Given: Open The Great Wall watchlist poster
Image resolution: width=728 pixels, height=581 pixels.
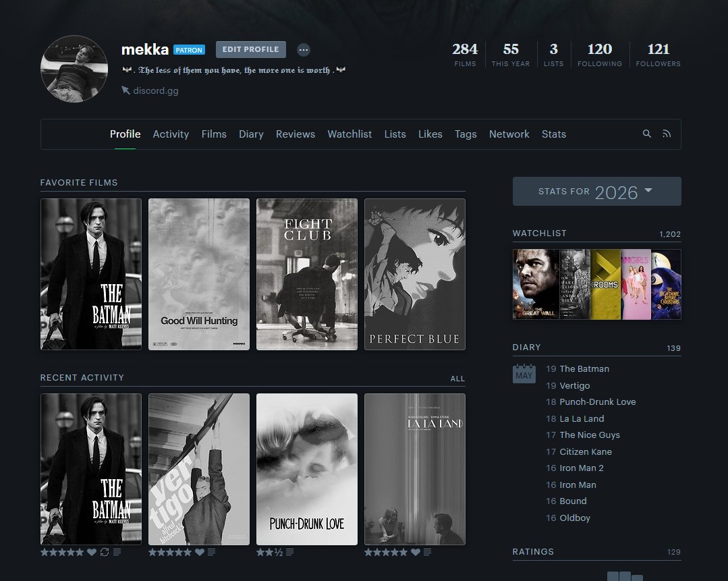Looking at the screenshot, I should [x=536, y=284].
